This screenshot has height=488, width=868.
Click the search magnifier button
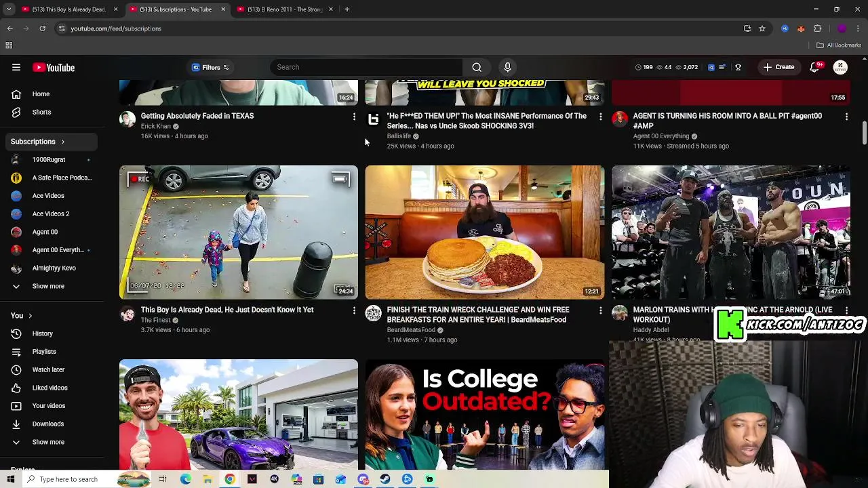pyautogui.click(x=477, y=67)
